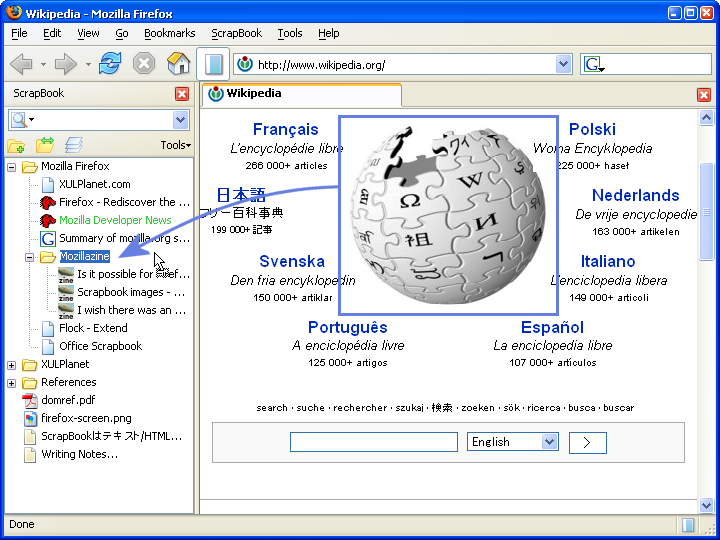Go forward with the Forward arrow button
The image size is (720, 540).
[66, 64]
